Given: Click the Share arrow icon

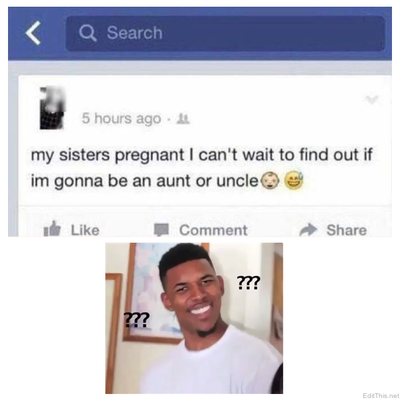Looking at the screenshot, I should [x=309, y=229].
